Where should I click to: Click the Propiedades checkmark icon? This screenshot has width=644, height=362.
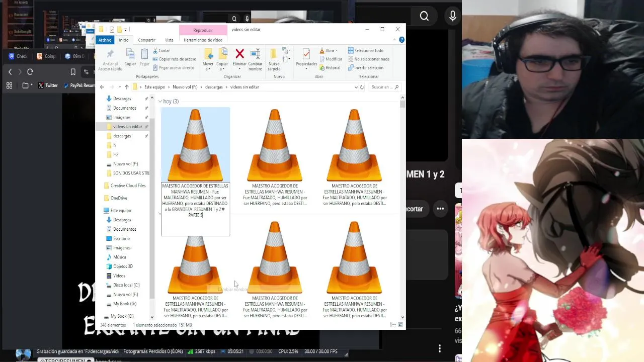[306, 54]
